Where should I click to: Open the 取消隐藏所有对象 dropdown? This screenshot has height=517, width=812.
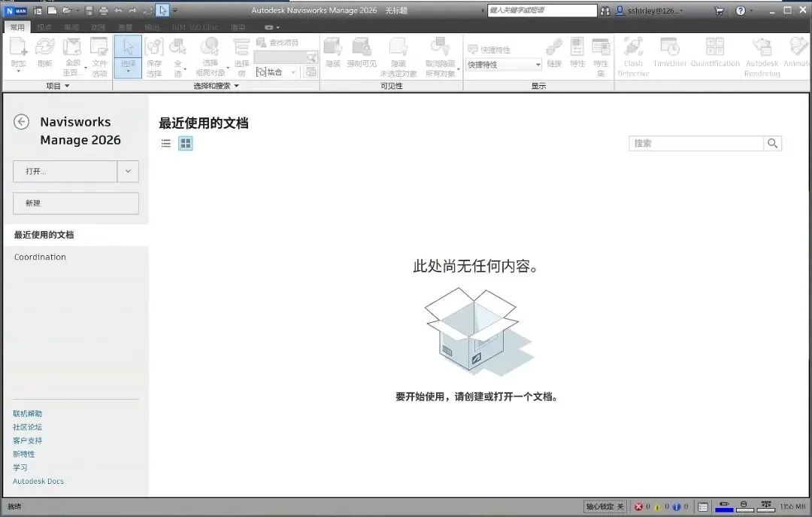point(459,68)
